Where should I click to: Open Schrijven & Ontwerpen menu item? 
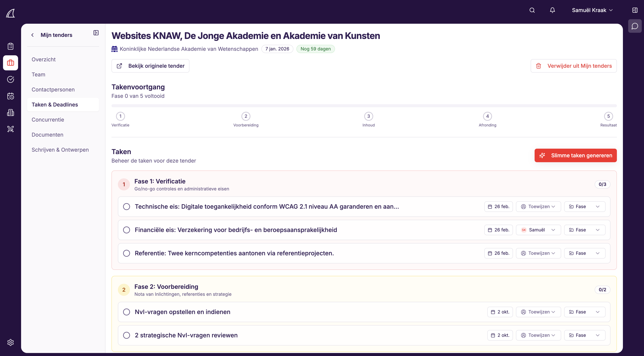(x=60, y=150)
